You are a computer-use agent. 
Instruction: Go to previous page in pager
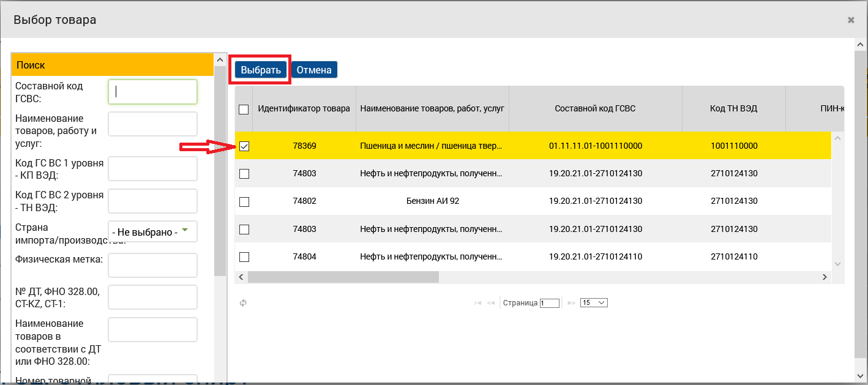(490, 303)
